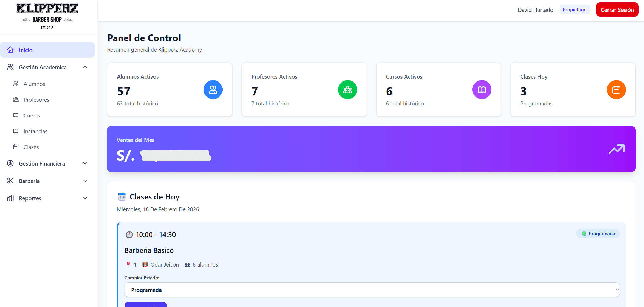Click the '63 total histórico' text
The width and height of the screenshot is (644, 307).
[x=137, y=104]
